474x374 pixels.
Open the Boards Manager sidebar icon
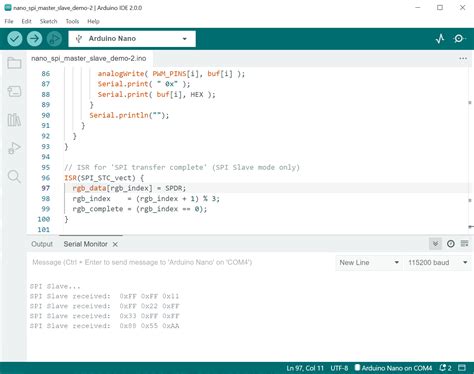click(x=14, y=91)
